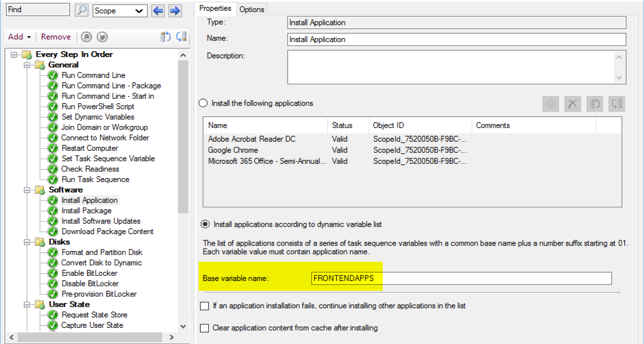Check 'Clear application content from cache'

pyautogui.click(x=205, y=328)
